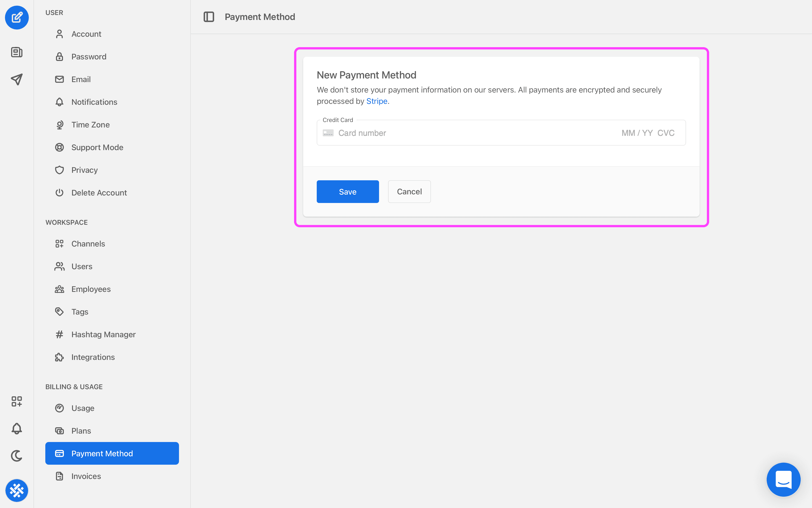Go to Privacy settings
This screenshot has width=812, height=508.
[112, 170]
